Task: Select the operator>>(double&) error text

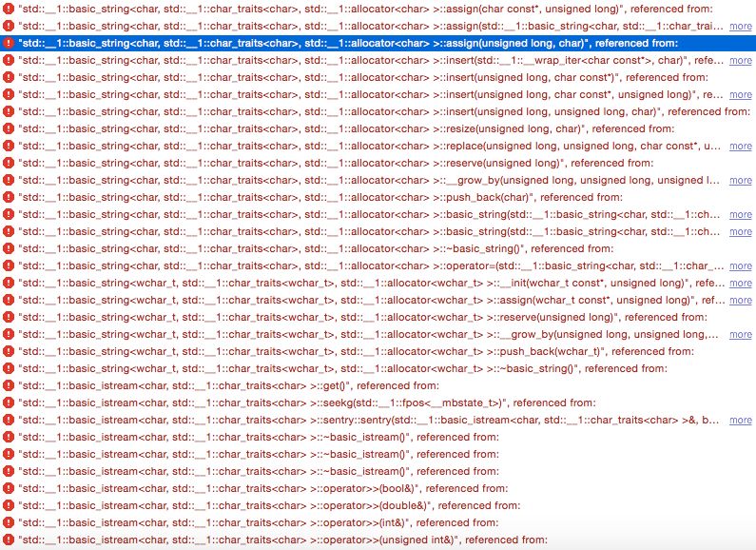Action: click(269, 505)
